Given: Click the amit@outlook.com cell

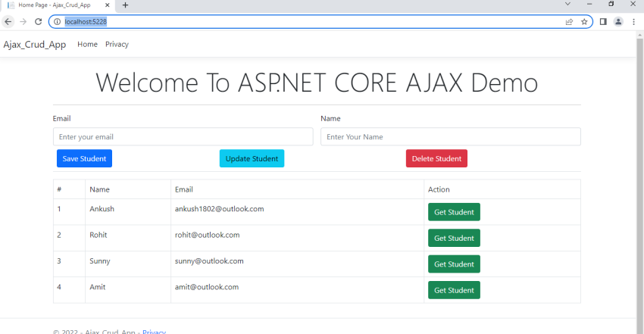Looking at the screenshot, I should coord(297,290).
